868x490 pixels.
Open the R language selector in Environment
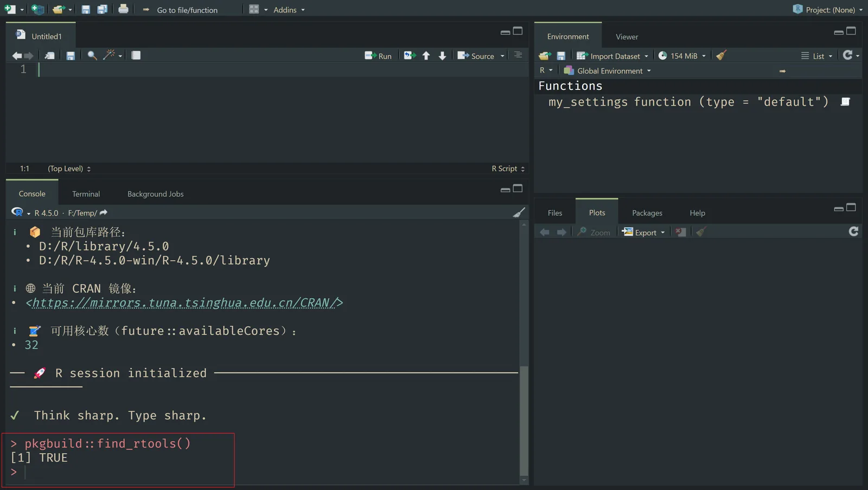coord(546,70)
